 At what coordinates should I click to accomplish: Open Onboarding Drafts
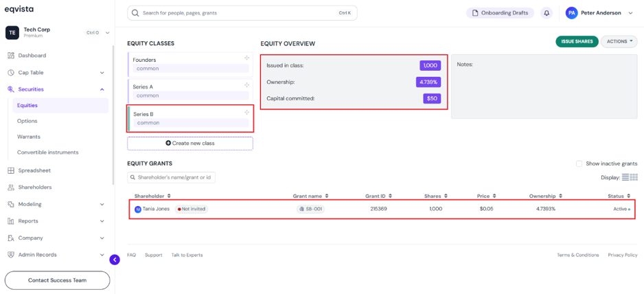click(x=500, y=13)
